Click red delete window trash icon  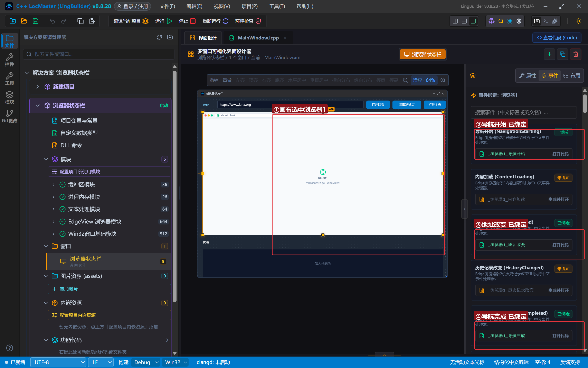[576, 54]
